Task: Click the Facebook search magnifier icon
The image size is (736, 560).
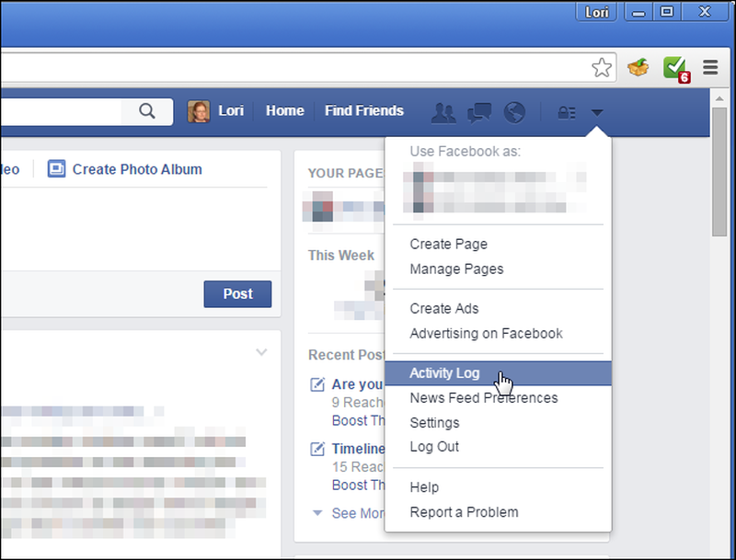Action: tap(147, 111)
